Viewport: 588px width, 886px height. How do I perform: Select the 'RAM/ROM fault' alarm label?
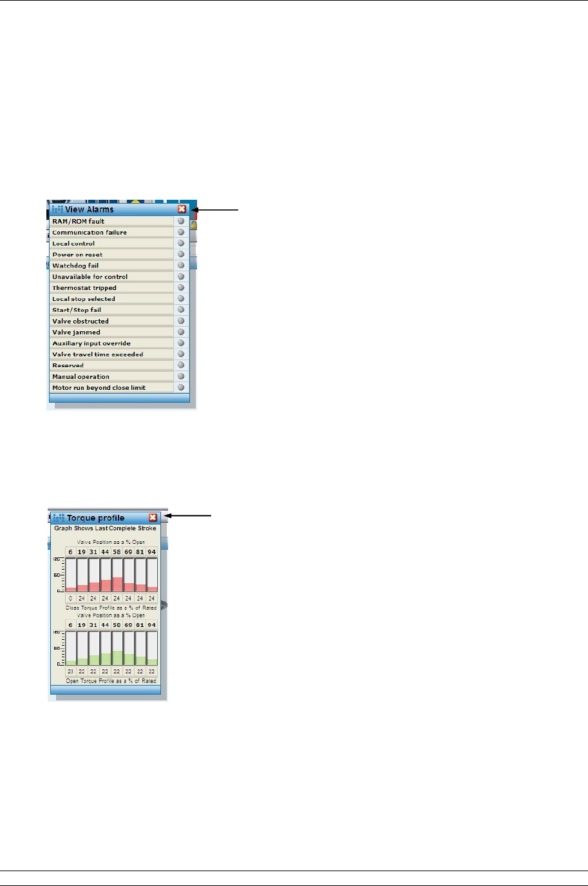(x=78, y=221)
